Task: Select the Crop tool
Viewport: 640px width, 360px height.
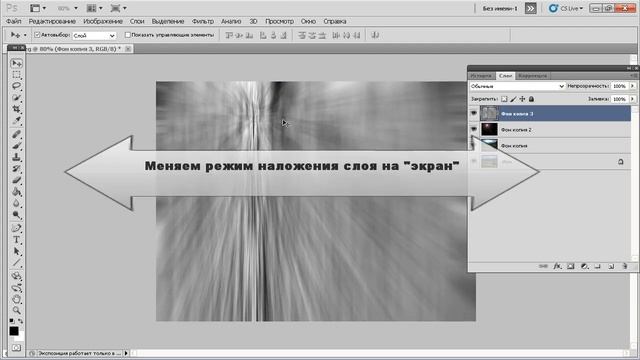Action: coord(16,109)
